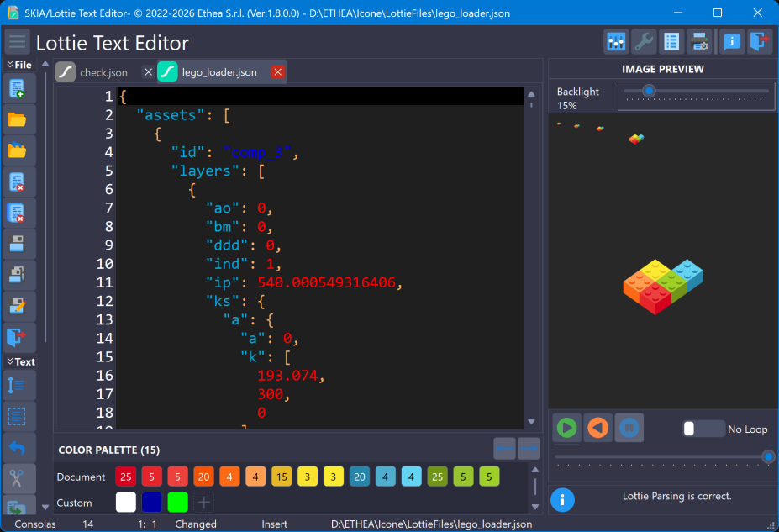Screen dimensions: 779x532
Task: Collapse the File section chevron
Action: [x=10, y=64]
